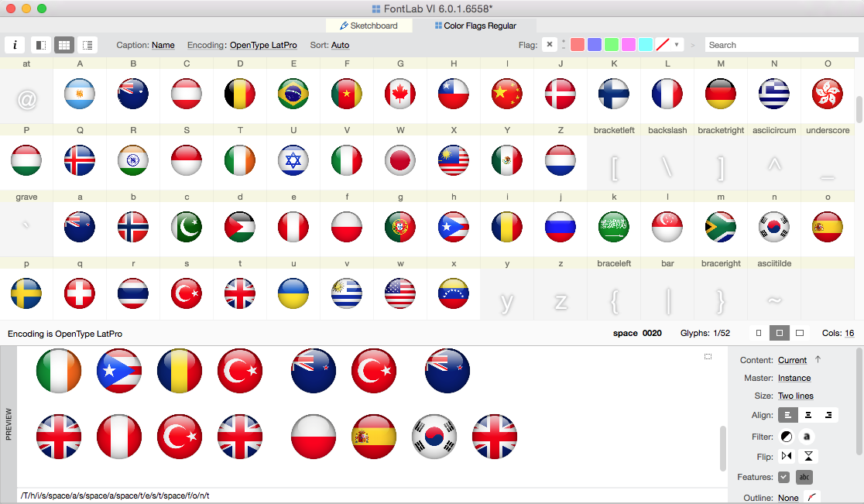This screenshot has height=504, width=864.
Task: Align preview text center
Action: (808, 415)
